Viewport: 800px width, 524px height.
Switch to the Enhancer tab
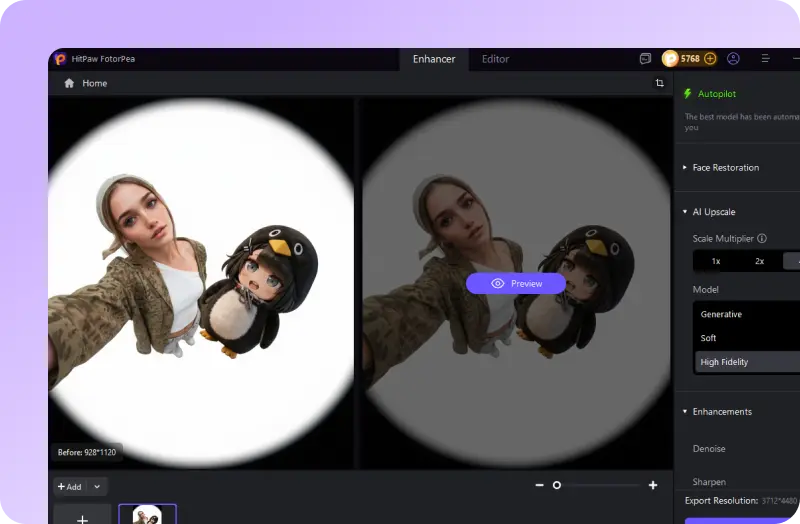(x=434, y=59)
